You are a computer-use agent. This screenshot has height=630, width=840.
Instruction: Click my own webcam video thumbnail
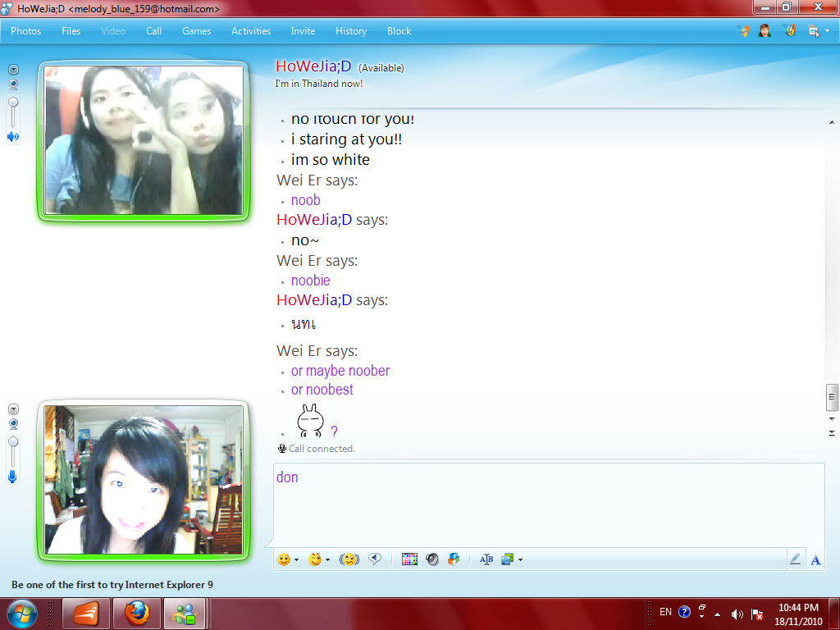click(144, 479)
